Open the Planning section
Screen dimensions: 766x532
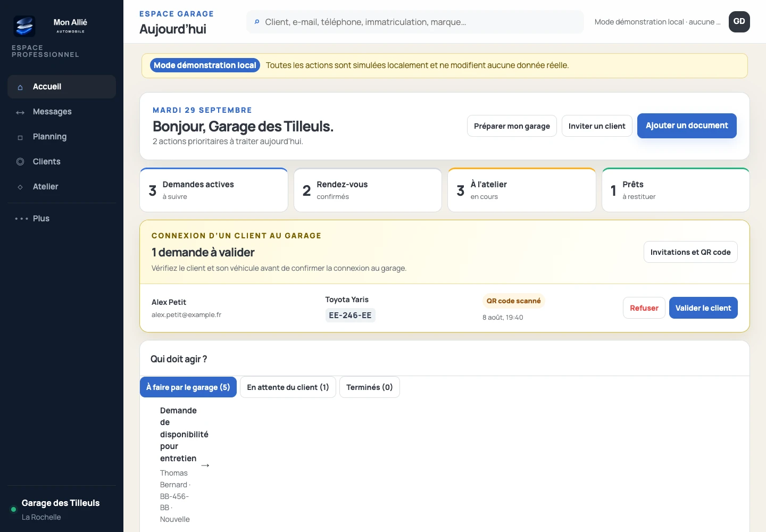point(62,137)
